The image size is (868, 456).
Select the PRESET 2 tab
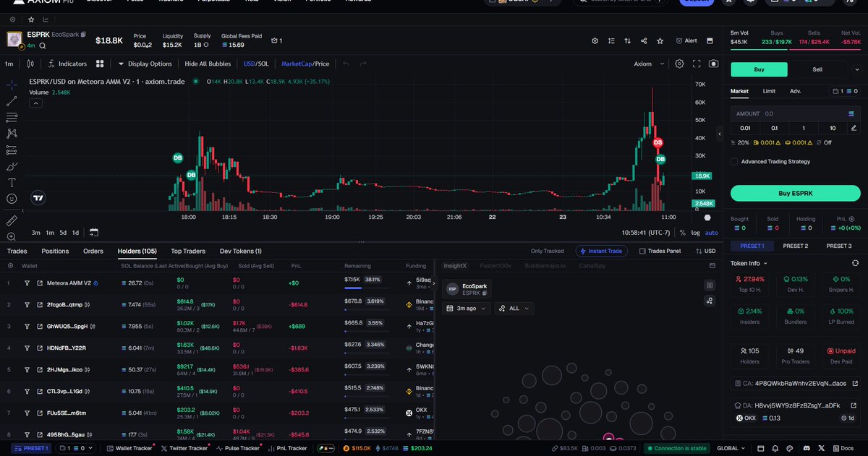(x=795, y=246)
